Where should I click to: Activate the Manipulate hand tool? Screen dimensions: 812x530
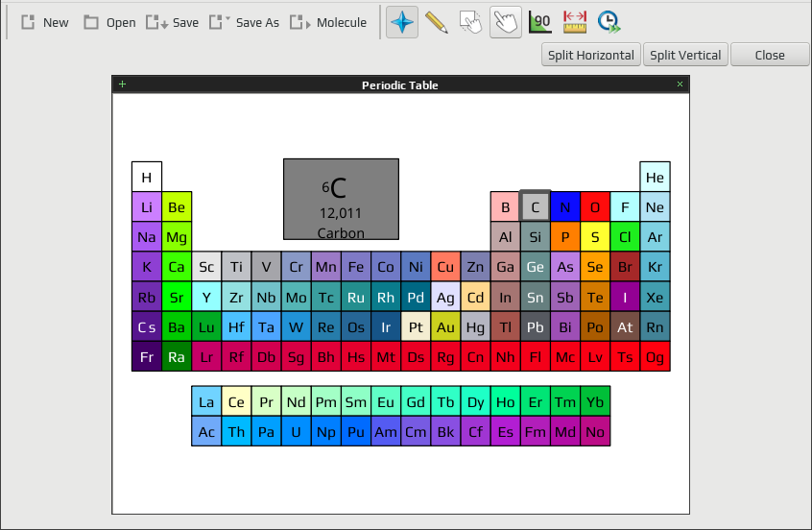point(506,22)
